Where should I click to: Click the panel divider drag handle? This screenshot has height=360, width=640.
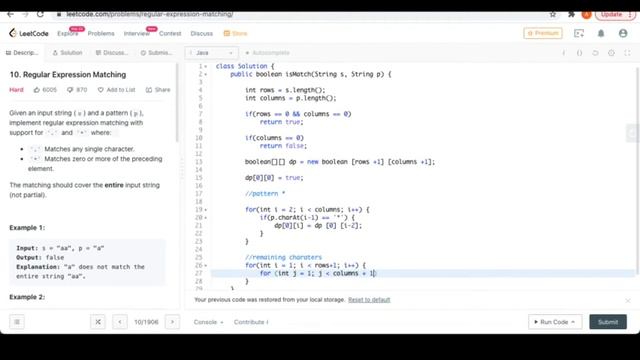point(182,169)
